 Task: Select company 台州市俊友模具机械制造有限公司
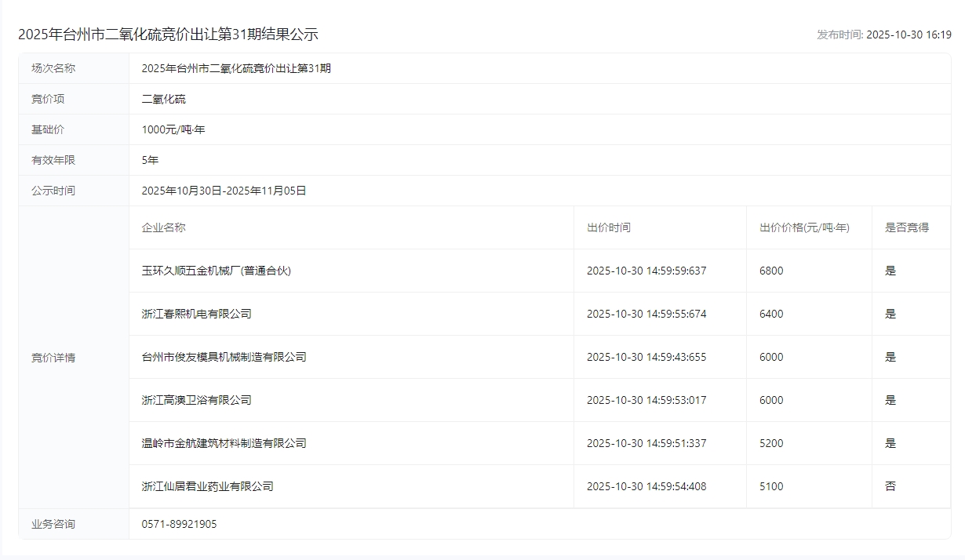[x=224, y=357]
